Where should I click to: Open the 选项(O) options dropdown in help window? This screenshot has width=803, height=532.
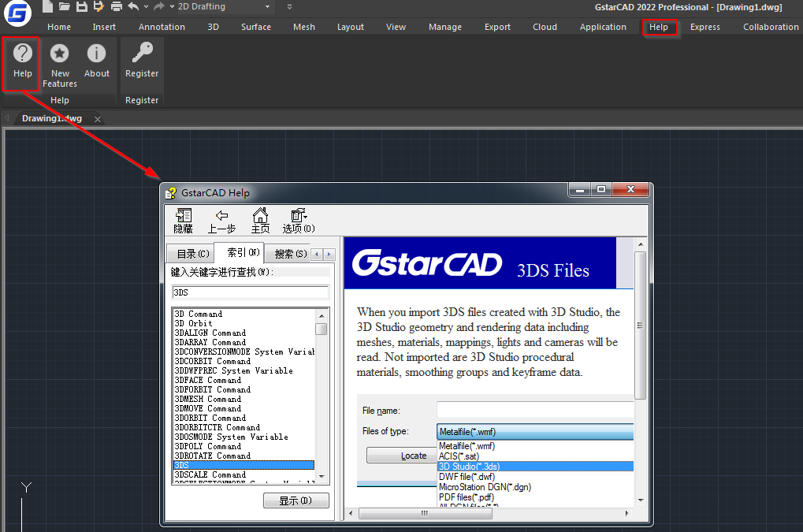click(x=297, y=219)
